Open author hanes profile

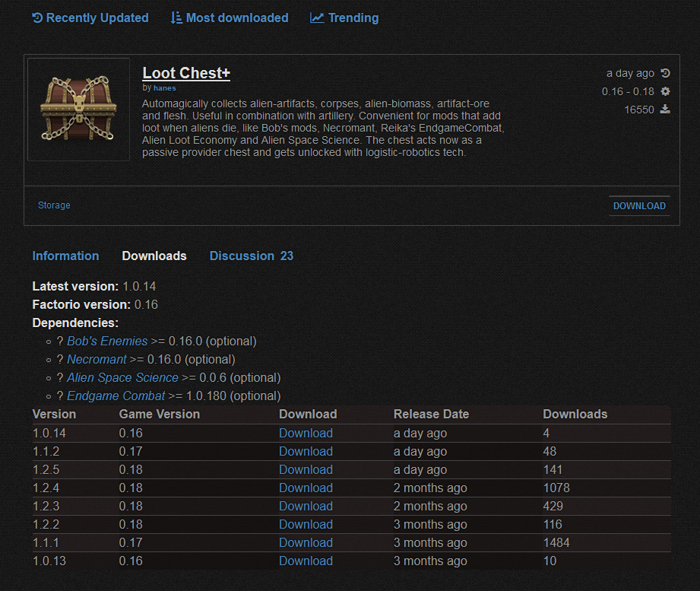(165, 88)
